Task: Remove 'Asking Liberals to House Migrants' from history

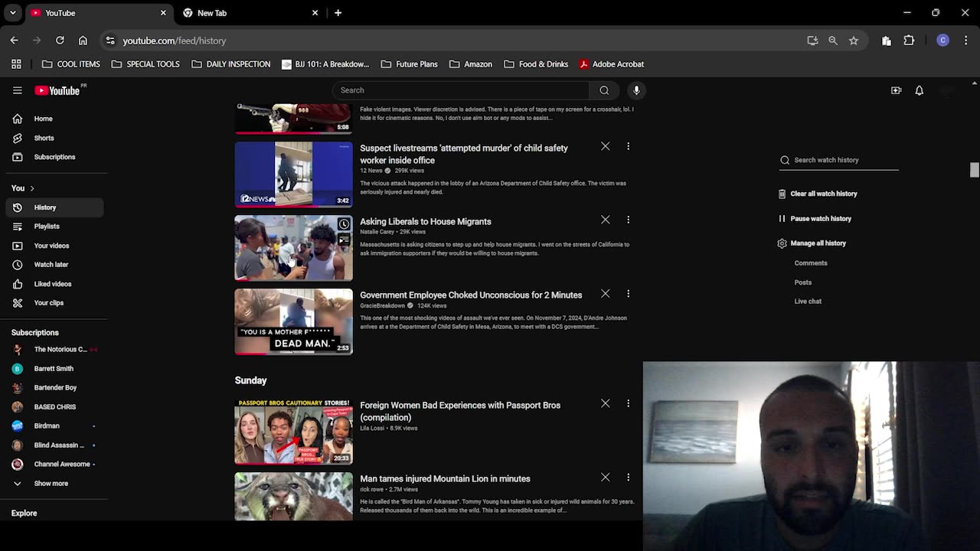Action: [x=605, y=220]
